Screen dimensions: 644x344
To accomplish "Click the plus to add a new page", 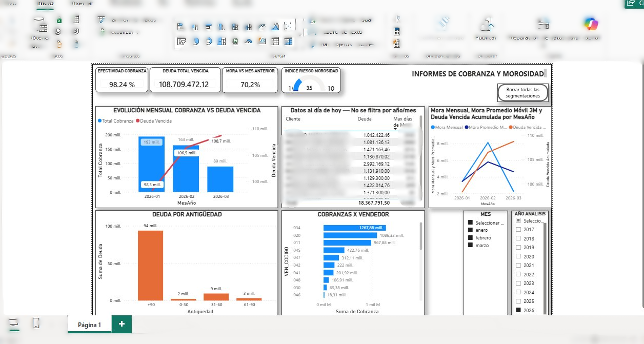I will [x=122, y=324].
